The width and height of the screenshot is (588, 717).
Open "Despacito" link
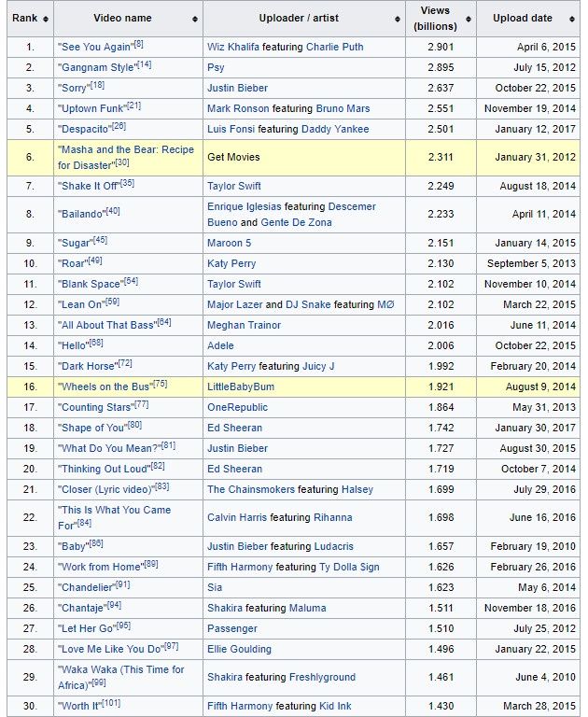coord(85,130)
